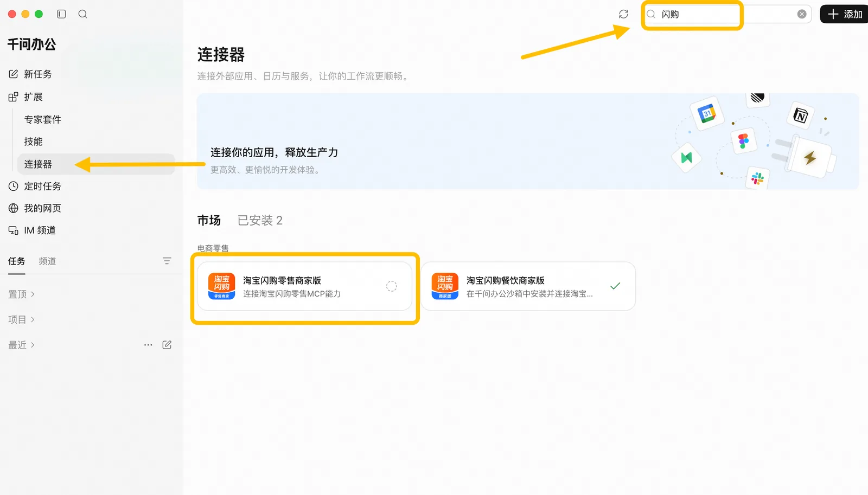This screenshot has height=495, width=868.
Task: Click the 连接你的应用，释放生产力 banner
Action: tap(528, 142)
